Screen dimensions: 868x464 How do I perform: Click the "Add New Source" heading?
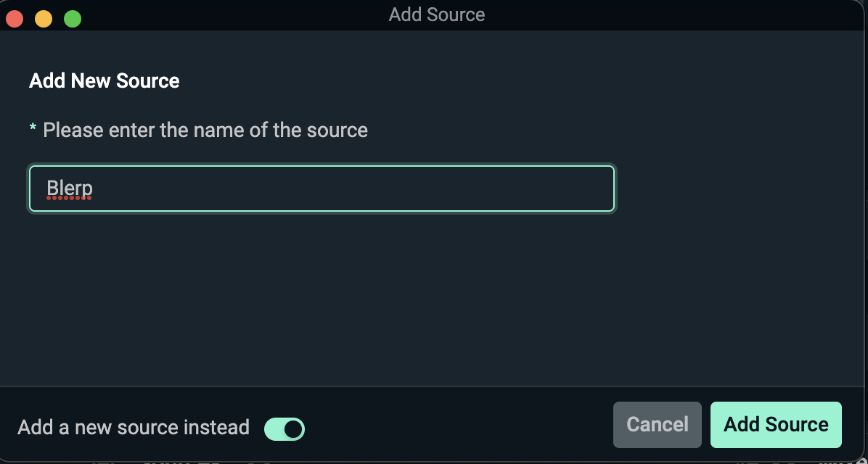click(x=104, y=80)
